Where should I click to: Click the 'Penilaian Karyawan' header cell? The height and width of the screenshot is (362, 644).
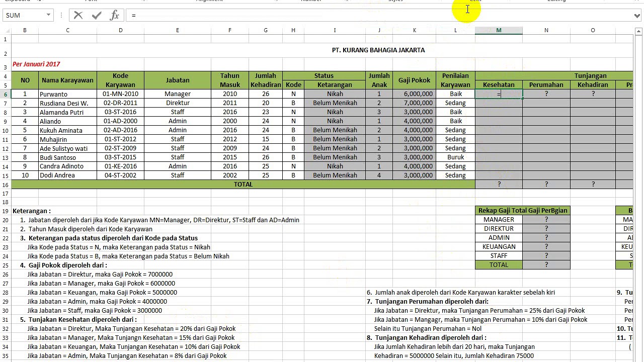[x=456, y=80]
